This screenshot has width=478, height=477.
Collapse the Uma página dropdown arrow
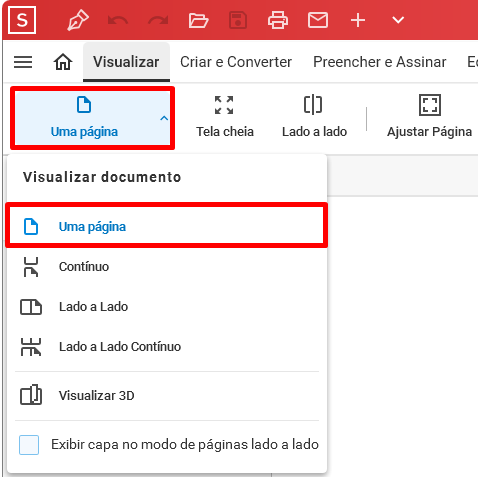click(164, 118)
